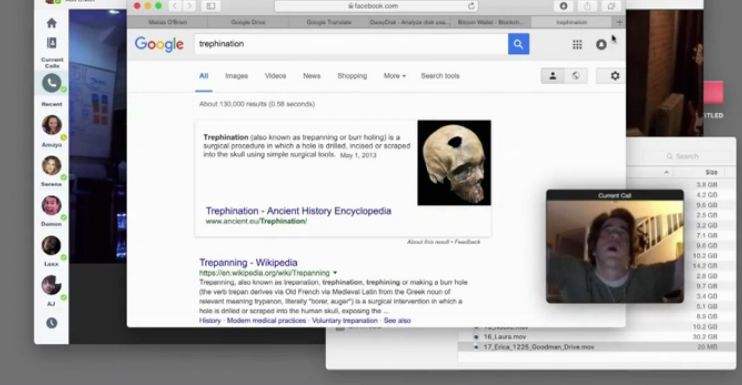Select the Videos results tab
This screenshot has width=742, height=385.
275,76
